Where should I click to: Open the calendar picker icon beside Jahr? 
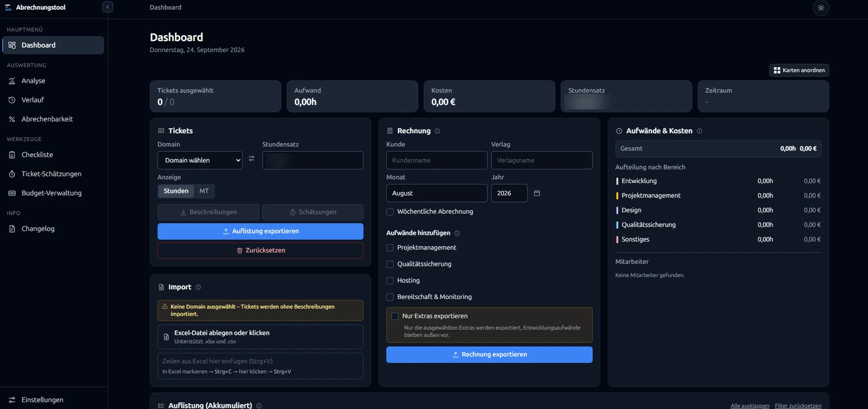[537, 193]
